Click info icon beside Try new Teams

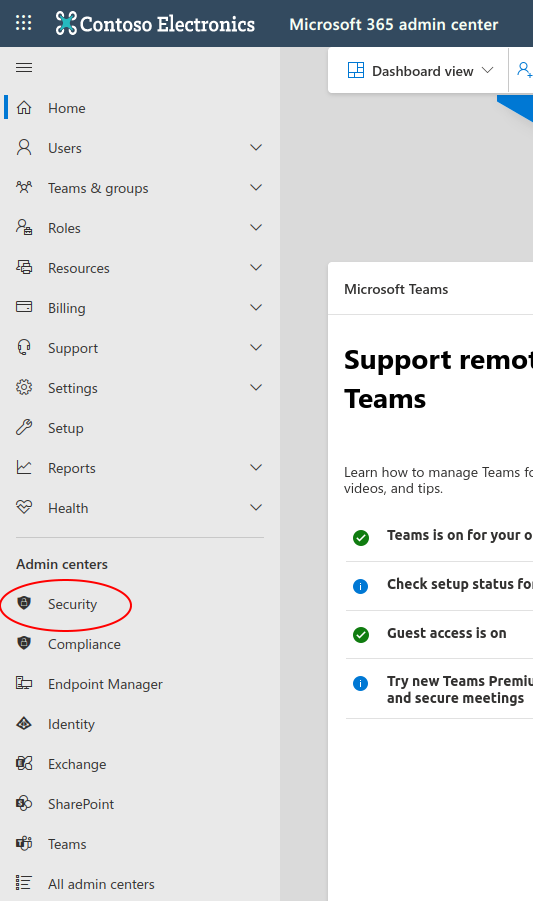(361, 684)
